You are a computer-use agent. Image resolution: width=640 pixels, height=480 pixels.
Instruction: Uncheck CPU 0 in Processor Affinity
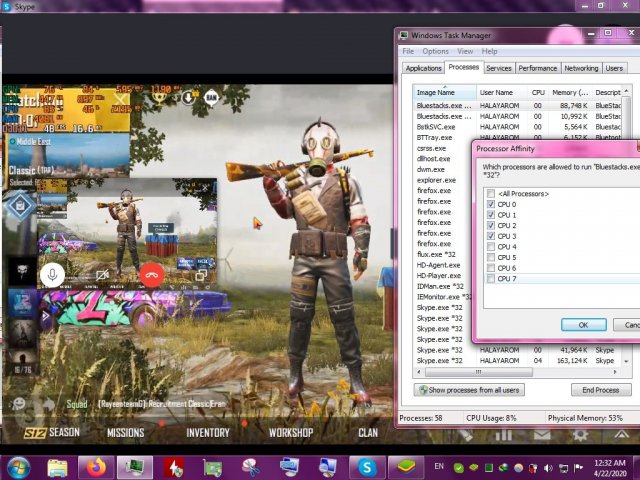pyautogui.click(x=490, y=204)
